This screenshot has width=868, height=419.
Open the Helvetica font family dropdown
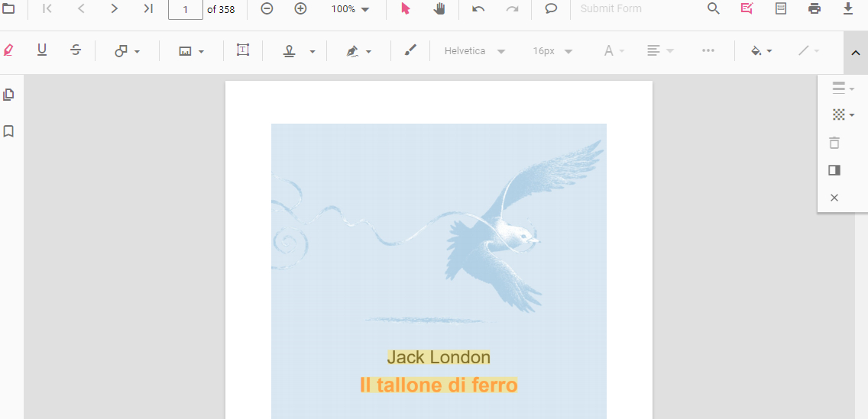475,51
